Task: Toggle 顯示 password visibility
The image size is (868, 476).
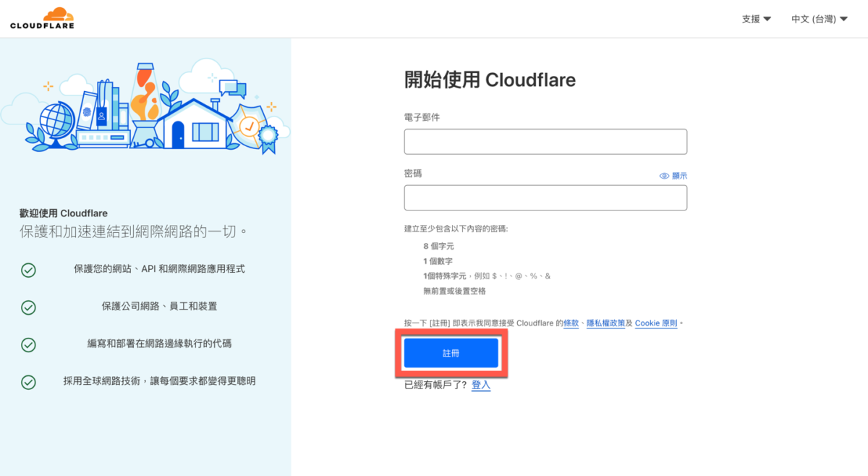Action: click(673, 176)
